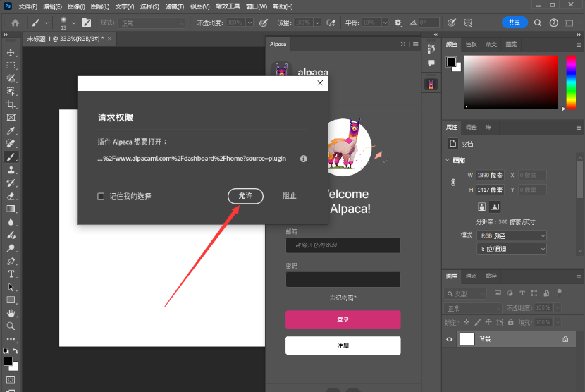Toggle brush settings panel icon
Image resolution: width=585 pixels, height=392 pixels.
[x=87, y=23]
